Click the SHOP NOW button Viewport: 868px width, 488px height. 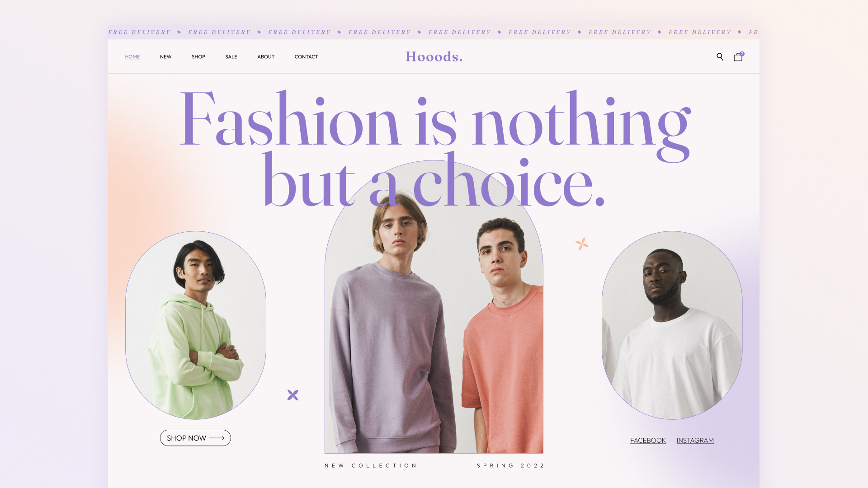coord(195,438)
